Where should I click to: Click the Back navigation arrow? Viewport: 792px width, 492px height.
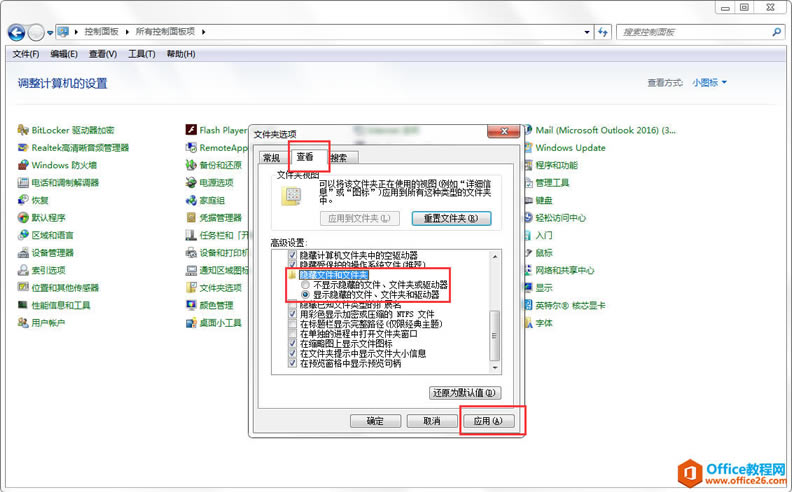pyautogui.click(x=17, y=32)
